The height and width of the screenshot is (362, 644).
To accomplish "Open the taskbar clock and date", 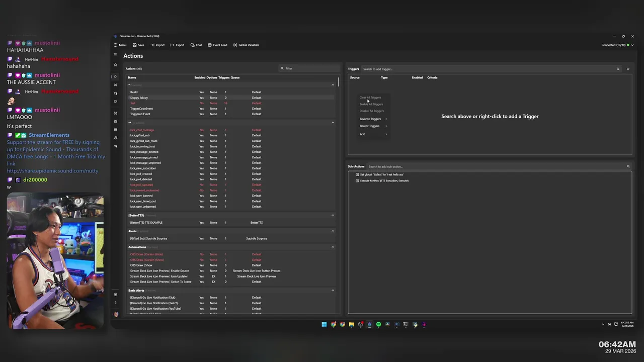I will [627, 324].
